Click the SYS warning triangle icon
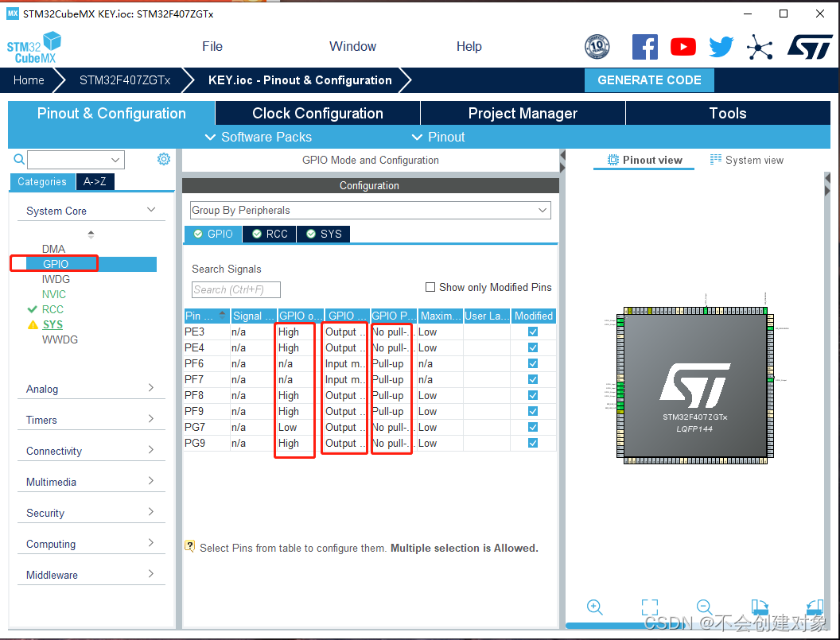This screenshot has height=640, width=840. 33,324
